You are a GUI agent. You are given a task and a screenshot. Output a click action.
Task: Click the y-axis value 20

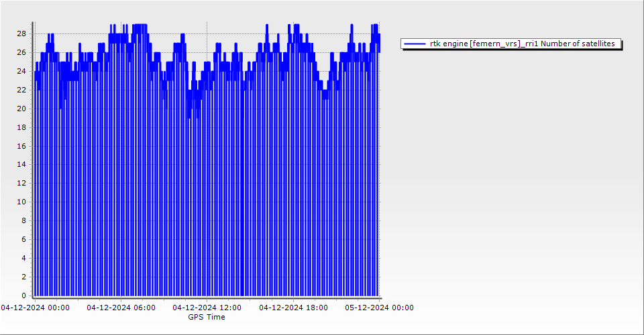click(x=22, y=109)
